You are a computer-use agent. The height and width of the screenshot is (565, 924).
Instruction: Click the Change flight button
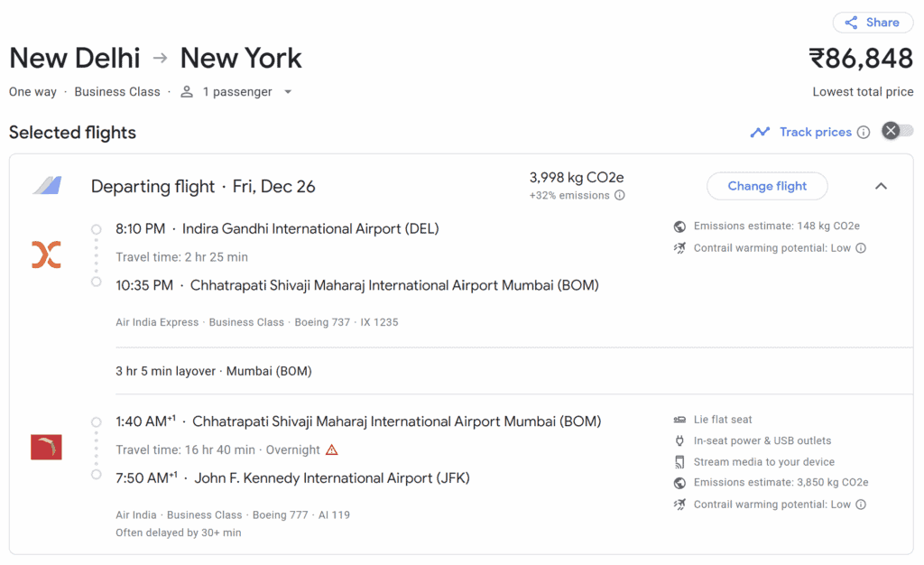[767, 186]
